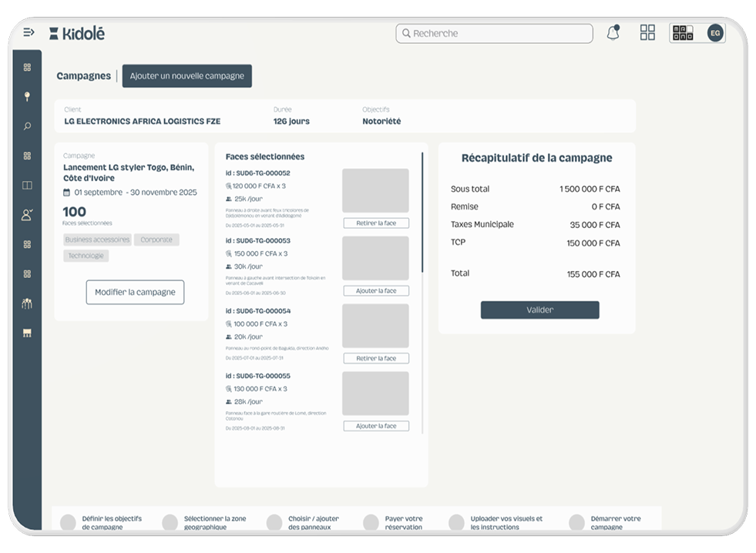Click the storefront icon in sidebar
Image resolution: width=756 pixels, height=553 pixels.
coord(27,333)
